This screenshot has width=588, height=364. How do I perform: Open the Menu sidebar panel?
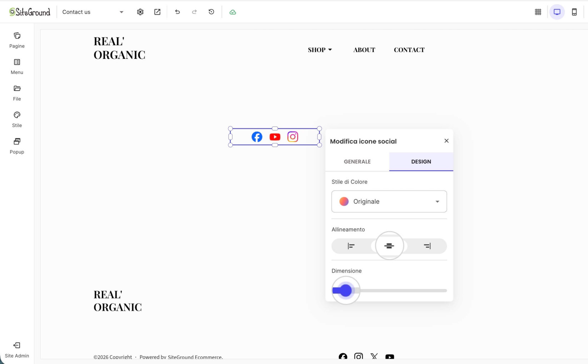(17, 67)
